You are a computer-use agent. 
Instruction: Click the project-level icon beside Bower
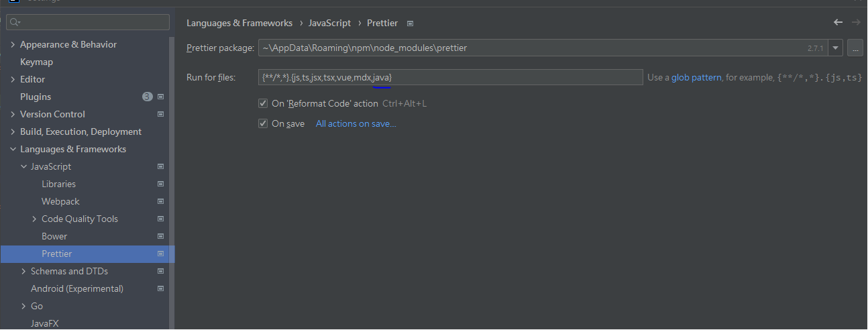pos(160,236)
